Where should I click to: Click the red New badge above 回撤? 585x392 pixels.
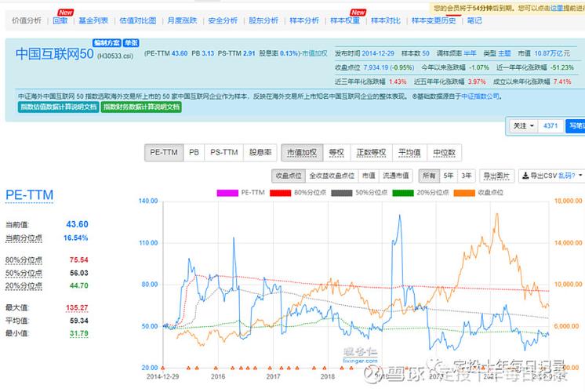(66, 13)
